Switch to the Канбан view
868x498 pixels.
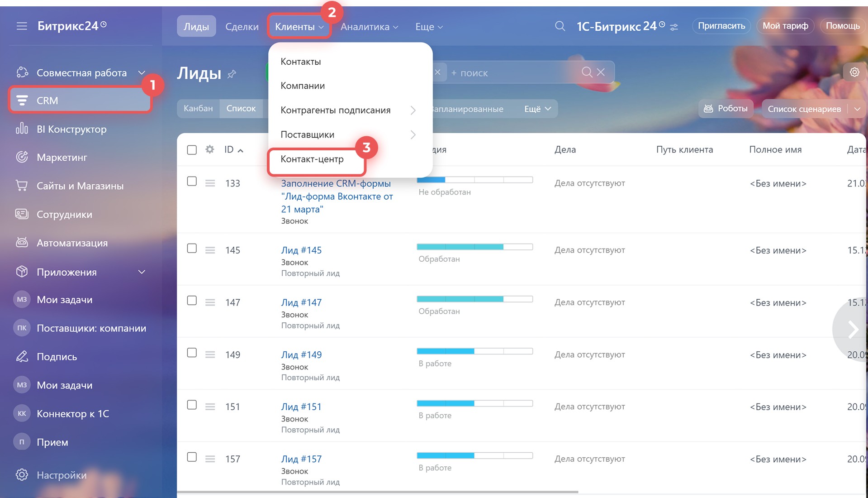(198, 108)
